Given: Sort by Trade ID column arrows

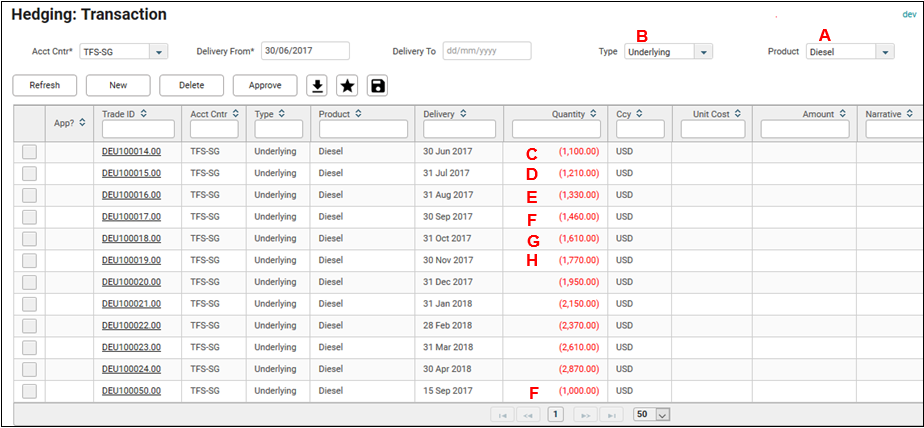Looking at the screenshot, I should tap(145, 114).
